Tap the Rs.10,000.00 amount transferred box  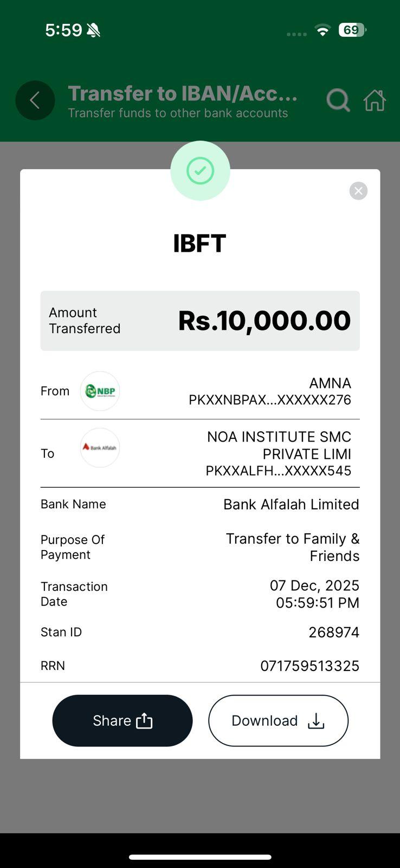click(x=200, y=321)
